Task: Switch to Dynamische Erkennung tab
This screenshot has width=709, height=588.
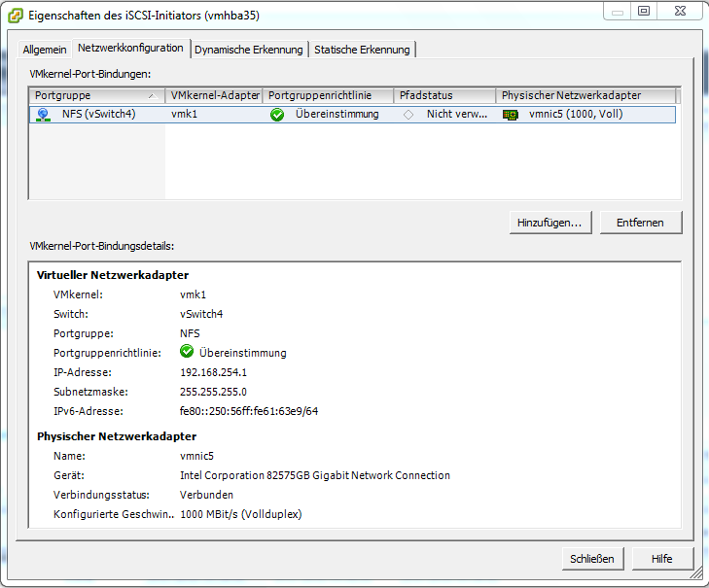Action: click(249, 50)
